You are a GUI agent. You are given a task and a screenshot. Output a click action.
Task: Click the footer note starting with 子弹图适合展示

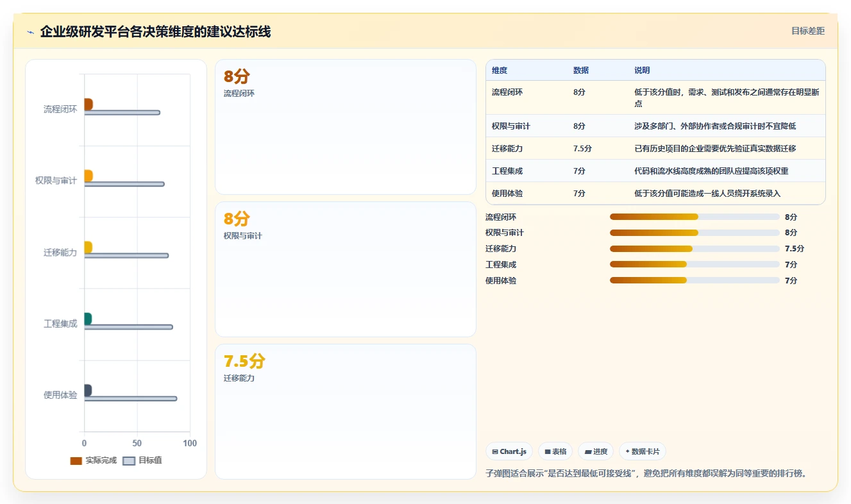(x=646, y=474)
